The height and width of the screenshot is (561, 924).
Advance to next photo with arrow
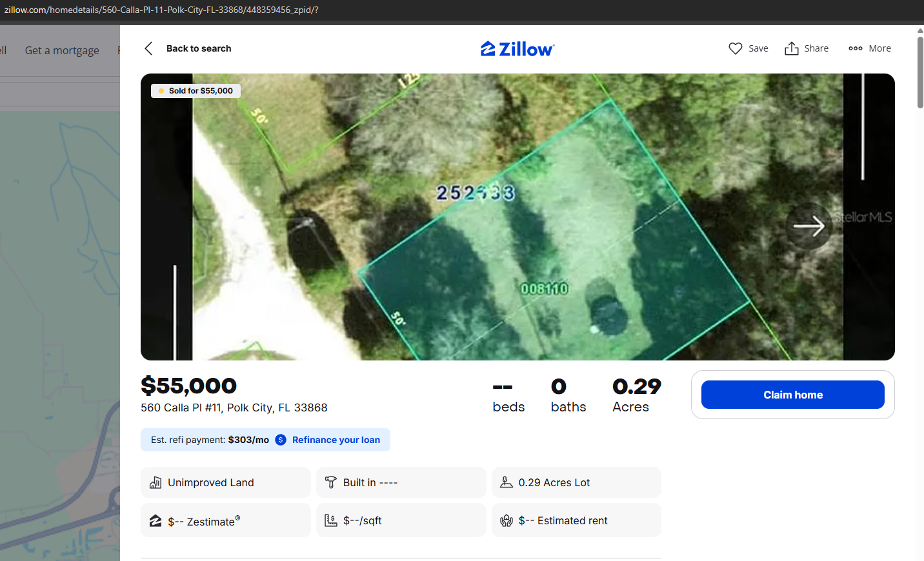[x=808, y=226]
